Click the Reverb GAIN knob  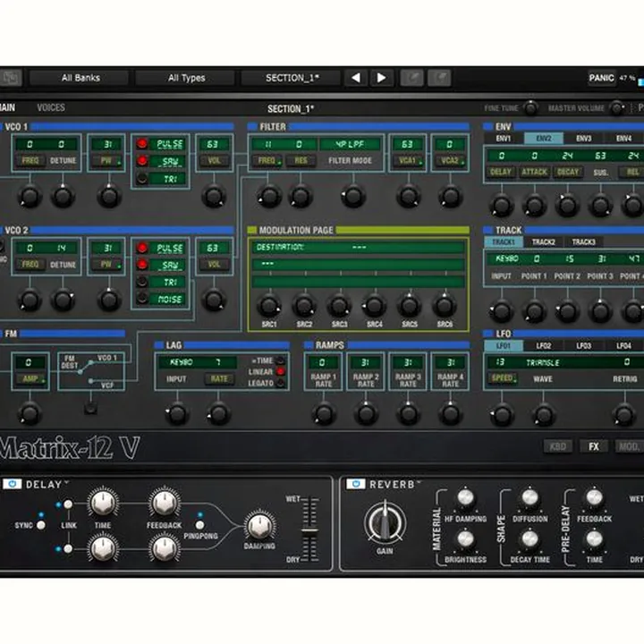pos(385,523)
